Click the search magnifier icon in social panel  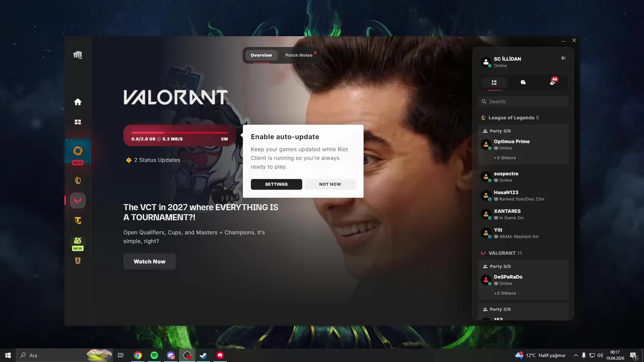tap(484, 102)
